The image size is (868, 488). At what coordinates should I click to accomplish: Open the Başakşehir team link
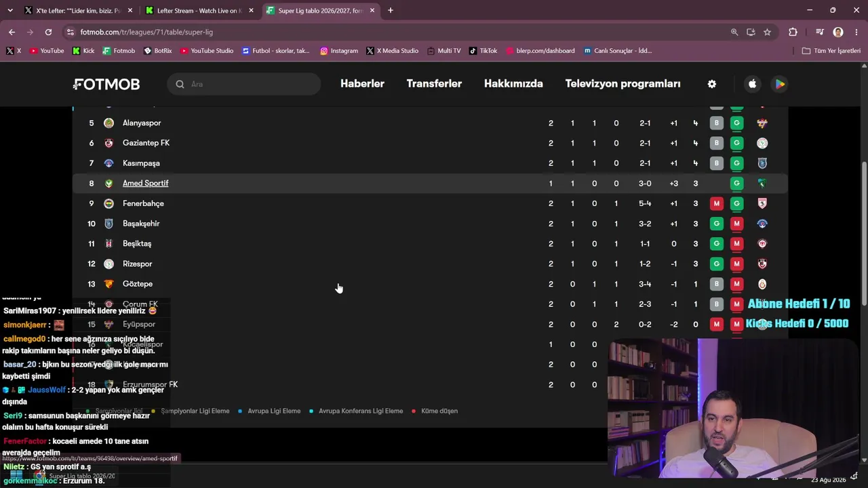coord(141,224)
